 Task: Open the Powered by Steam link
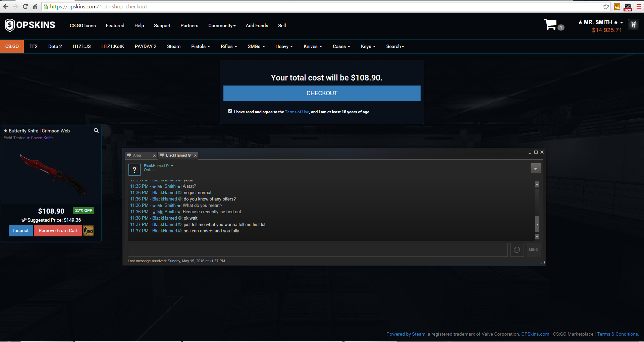(406, 334)
